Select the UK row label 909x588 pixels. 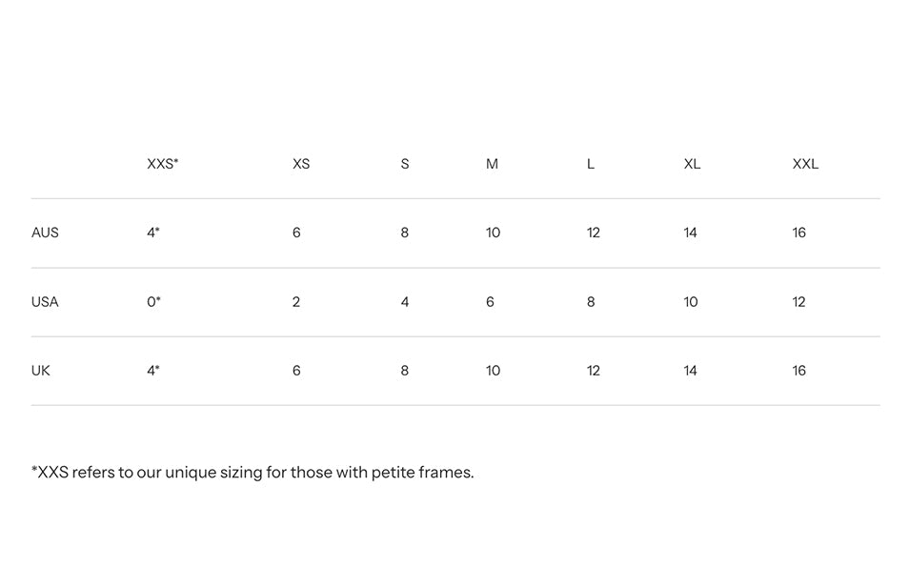click(x=41, y=371)
